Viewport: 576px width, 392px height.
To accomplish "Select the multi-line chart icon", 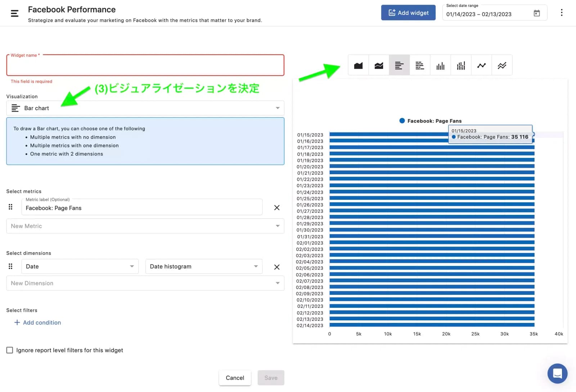I will 502,66.
